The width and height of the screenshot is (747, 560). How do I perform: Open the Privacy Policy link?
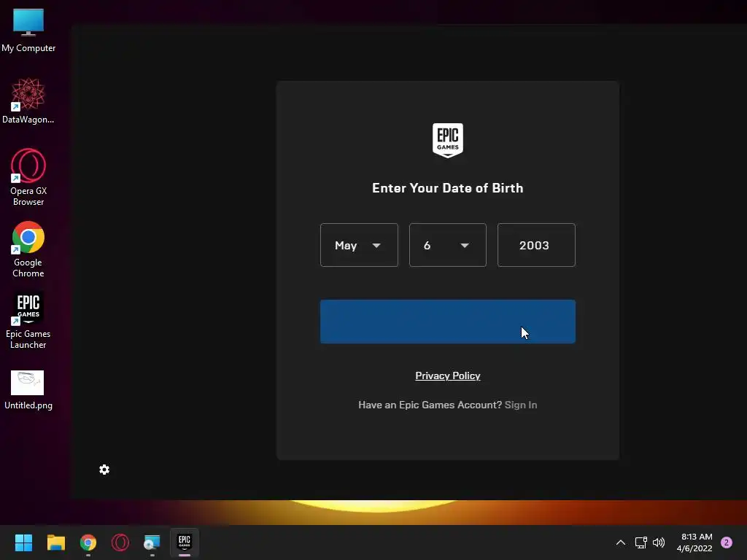coord(447,376)
